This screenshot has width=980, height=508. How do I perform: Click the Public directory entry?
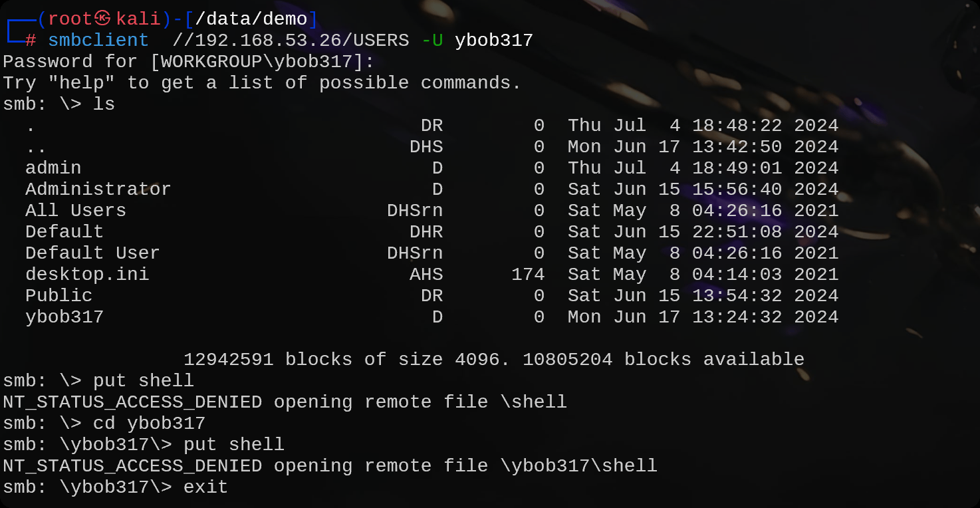pyautogui.click(x=59, y=296)
